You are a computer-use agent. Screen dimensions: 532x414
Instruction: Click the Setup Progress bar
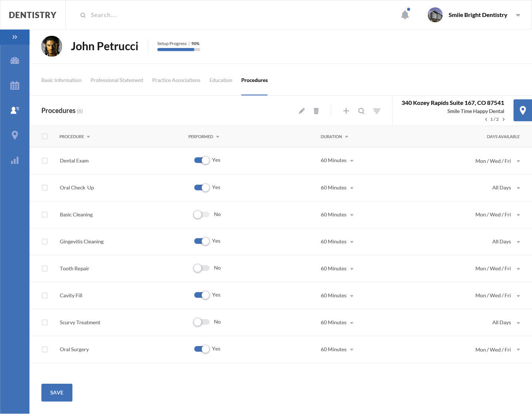click(x=178, y=49)
